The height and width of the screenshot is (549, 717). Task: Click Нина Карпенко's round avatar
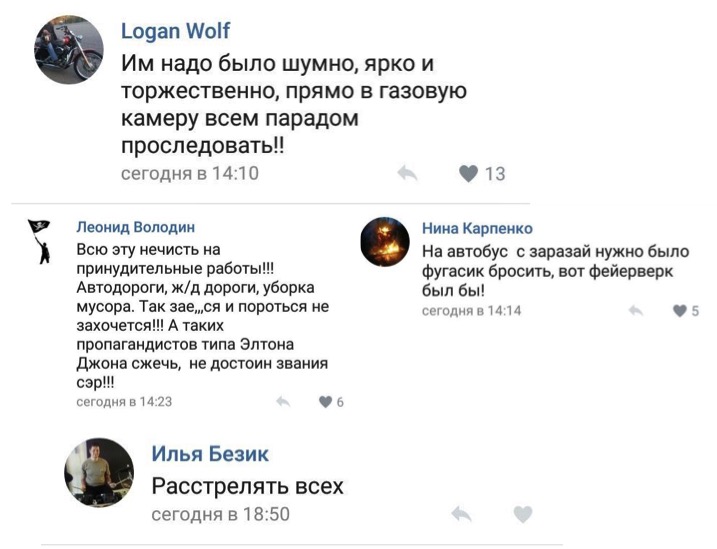pyautogui.click(x=385, y=242)
